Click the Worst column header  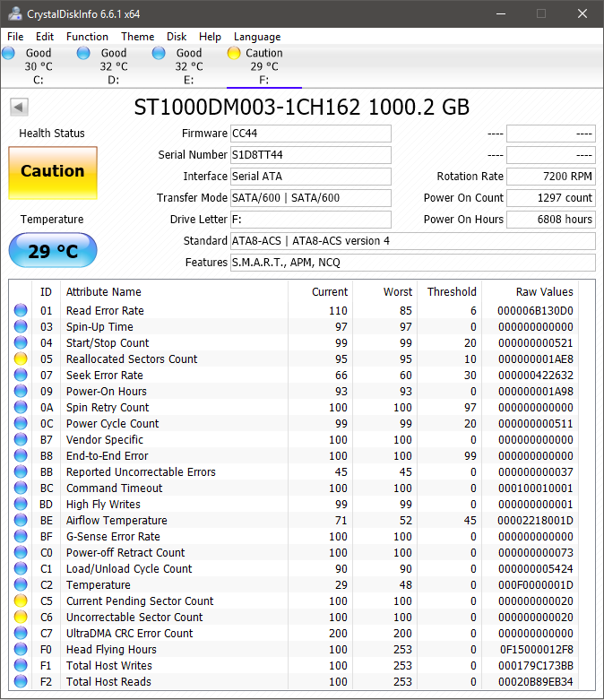[384, 292]
